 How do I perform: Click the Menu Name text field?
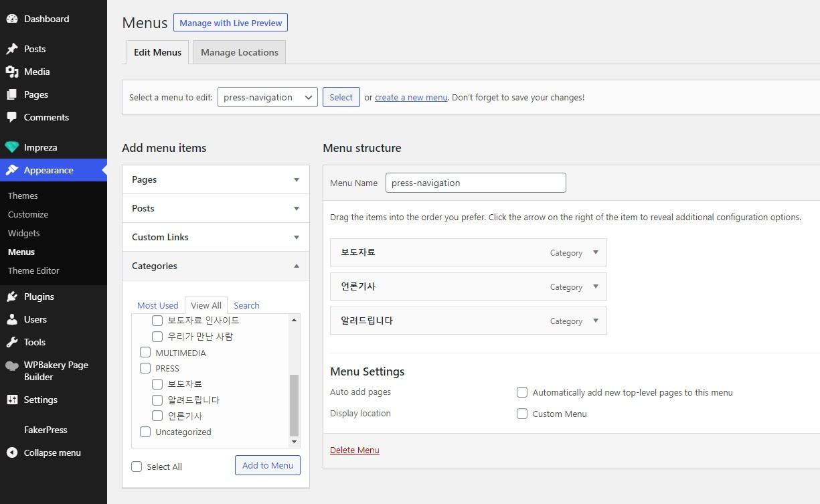tap(475, 183)
